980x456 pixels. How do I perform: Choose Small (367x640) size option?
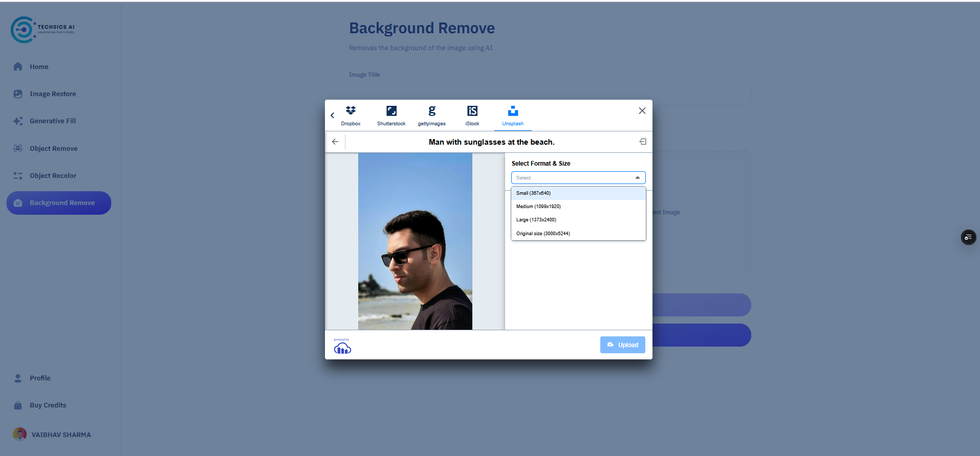[x=578, y=193]
